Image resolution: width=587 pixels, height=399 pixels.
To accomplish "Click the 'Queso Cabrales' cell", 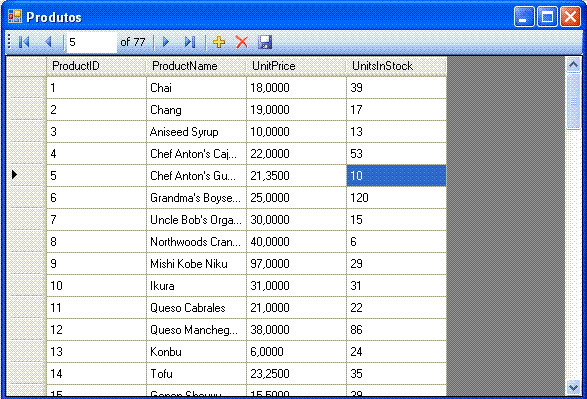I will pyautogui.click(x=196, y=308).
